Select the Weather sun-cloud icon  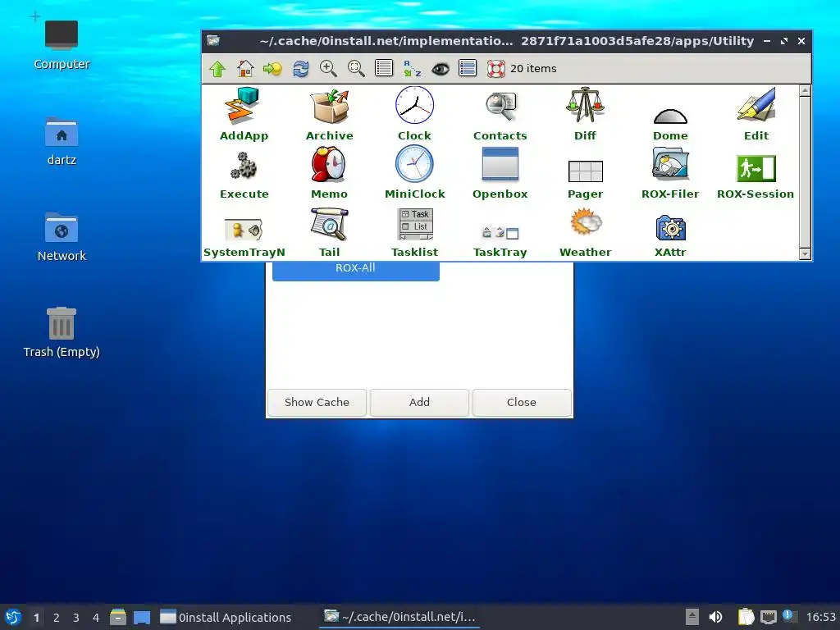click(586, 221)
